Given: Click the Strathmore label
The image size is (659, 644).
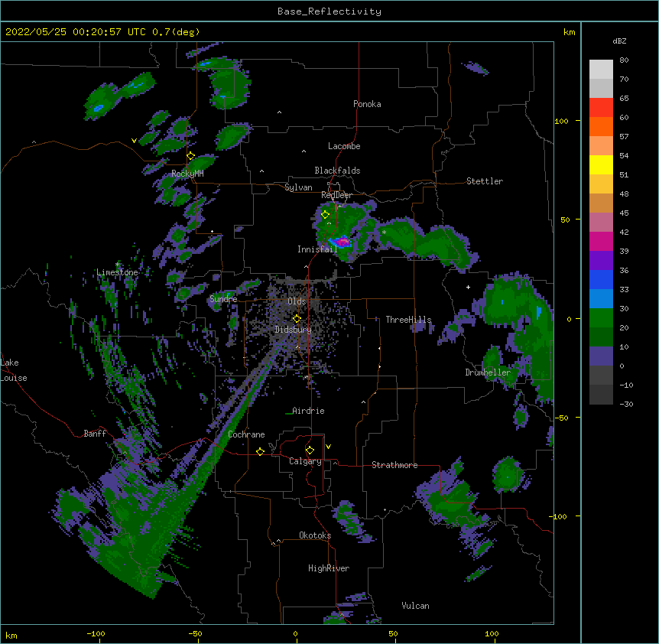Looking at the screenshot, I should pos(394,465).
